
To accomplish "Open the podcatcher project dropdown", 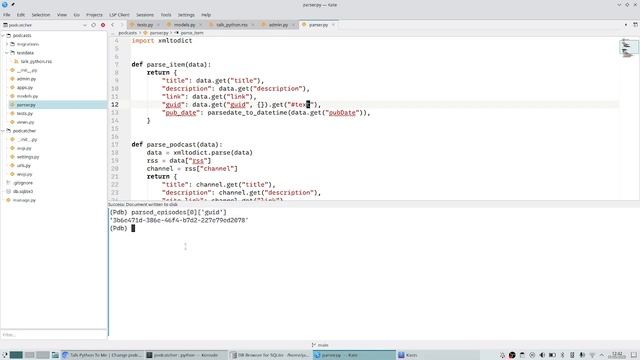I will click(x=45, y=25).
